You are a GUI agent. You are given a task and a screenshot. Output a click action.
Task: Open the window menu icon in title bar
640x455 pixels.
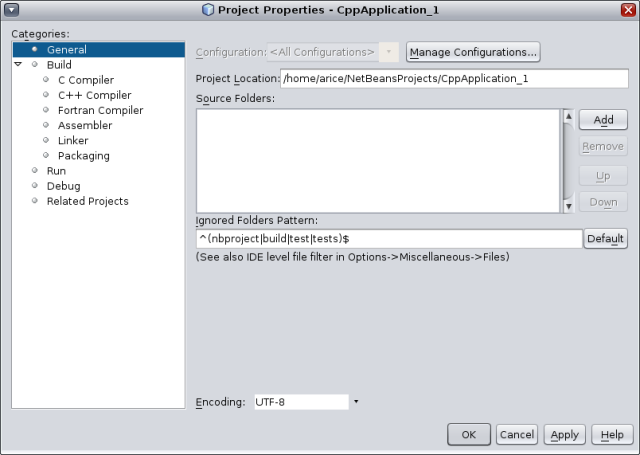[11, 9]
